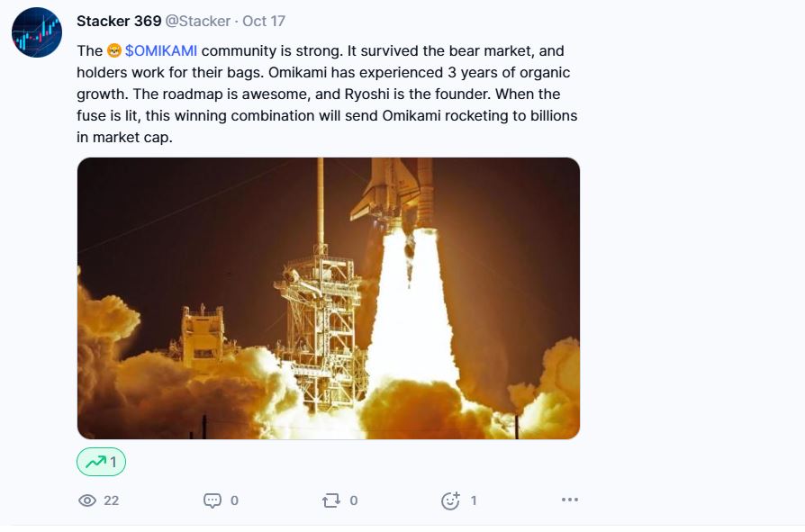Toggle the green bullish reaction badge
Viewport: 805px width, 532px height.
[x=101, y=462]
